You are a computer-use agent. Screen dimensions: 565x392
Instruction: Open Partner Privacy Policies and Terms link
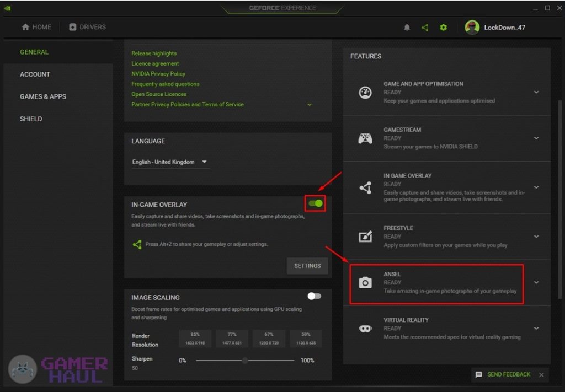click(188, 104)
